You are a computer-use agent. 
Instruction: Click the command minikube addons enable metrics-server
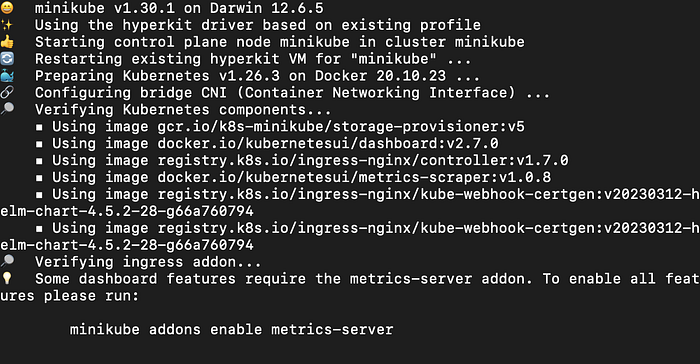(x=231, y=329)
